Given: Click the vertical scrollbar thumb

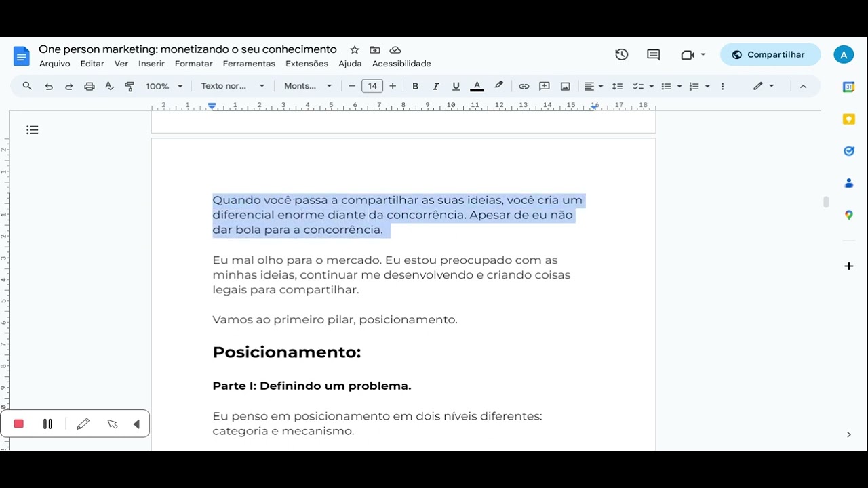Looking at the screenshot, I should (825, 202).
